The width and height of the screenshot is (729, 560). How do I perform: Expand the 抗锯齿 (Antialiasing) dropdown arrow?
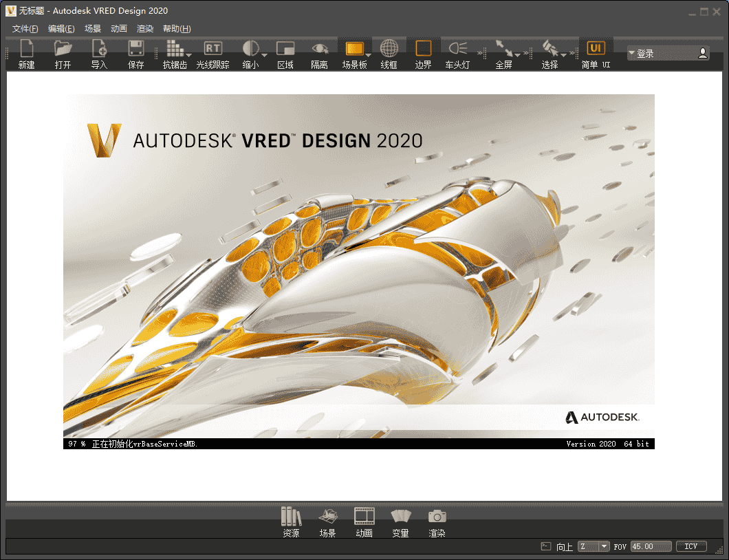click(188, 56)
